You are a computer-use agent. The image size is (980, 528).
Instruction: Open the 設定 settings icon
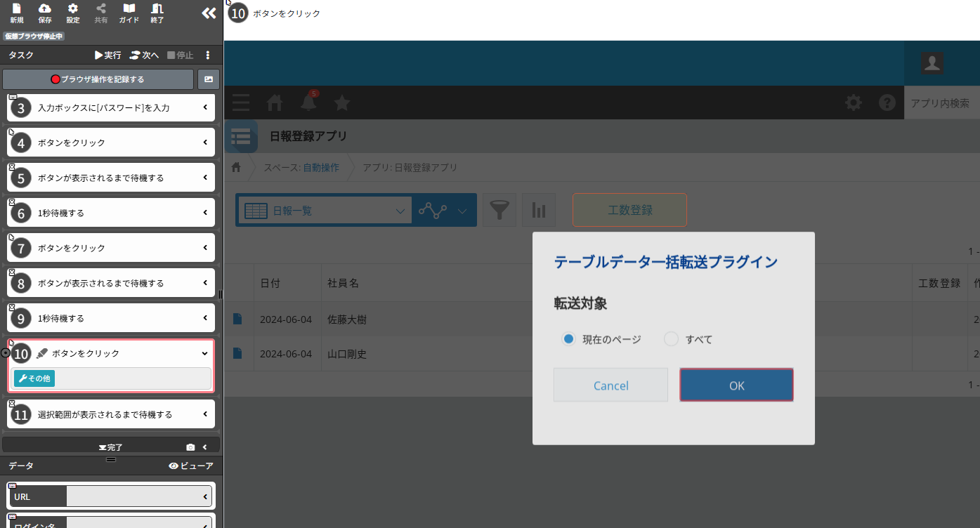pyautogui.click(x=72, y=13)
